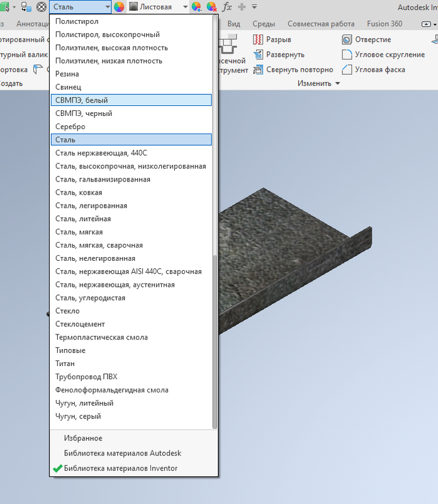Open the select-priority arrow beside cube icon
438x504 pixels.
click(x=14, y=7)
